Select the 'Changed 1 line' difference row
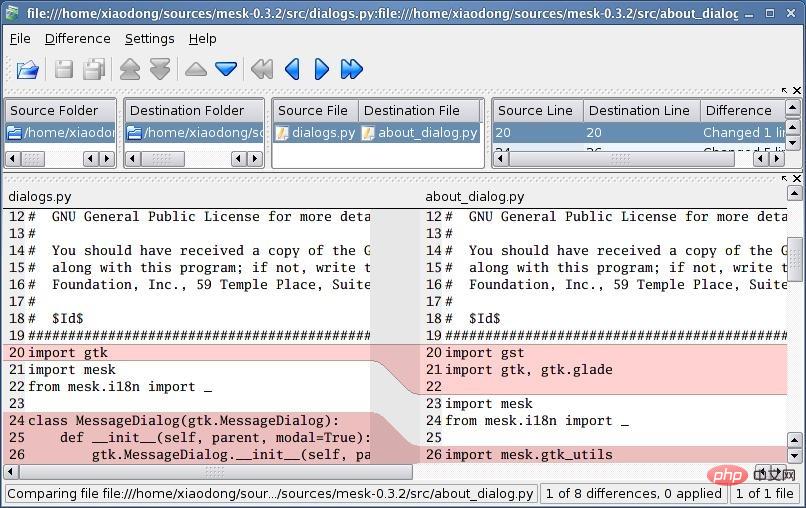This screenshot has height=508, width=806. click(639, 133)
